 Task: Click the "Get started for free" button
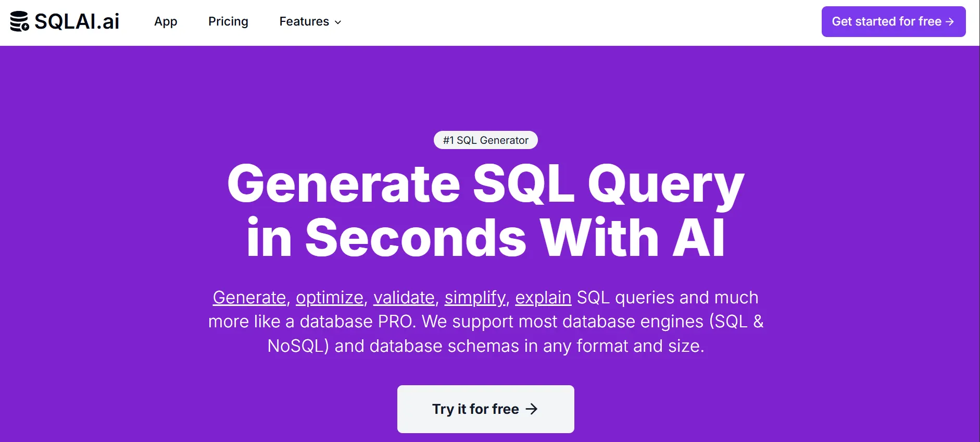coord(893,21)
